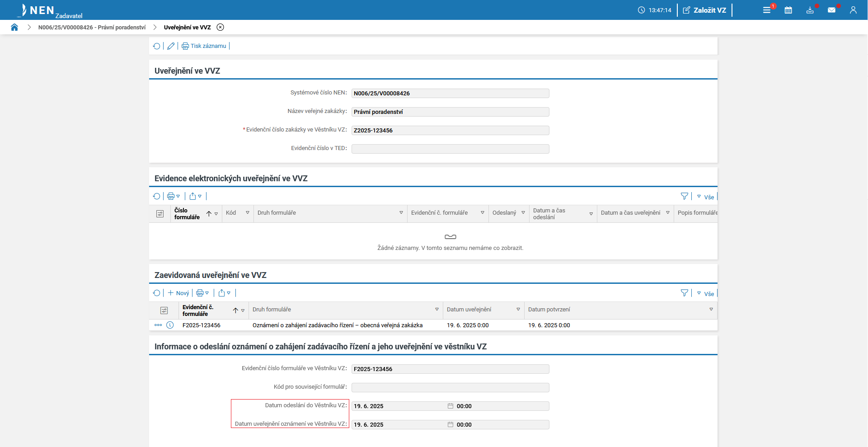Click the edit pencil icon in top toolbar
This screenshot has width=868, height=447.
coord(171,46)
